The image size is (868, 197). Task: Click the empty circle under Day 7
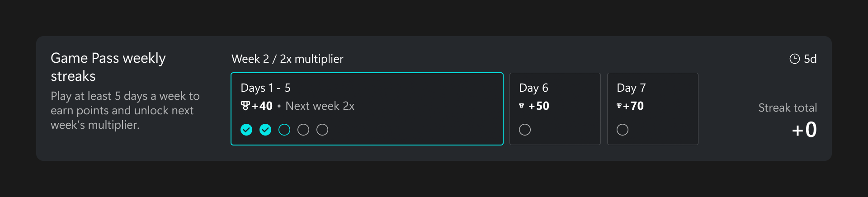coord(623,130)
